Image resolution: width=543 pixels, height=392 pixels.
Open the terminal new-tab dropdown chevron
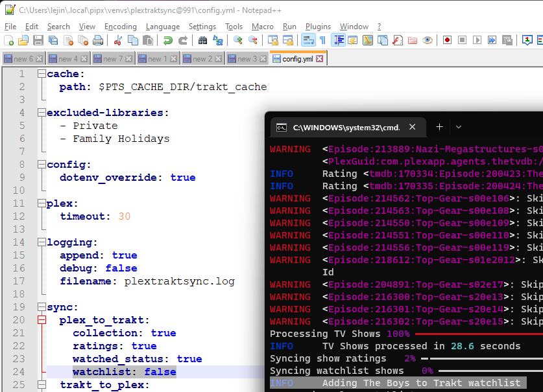459,127
